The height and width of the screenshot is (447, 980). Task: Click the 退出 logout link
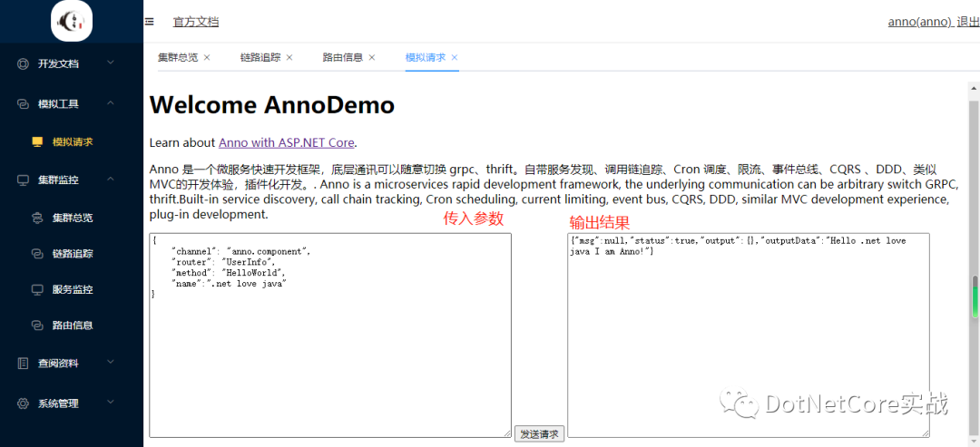[x=968, y=23]
